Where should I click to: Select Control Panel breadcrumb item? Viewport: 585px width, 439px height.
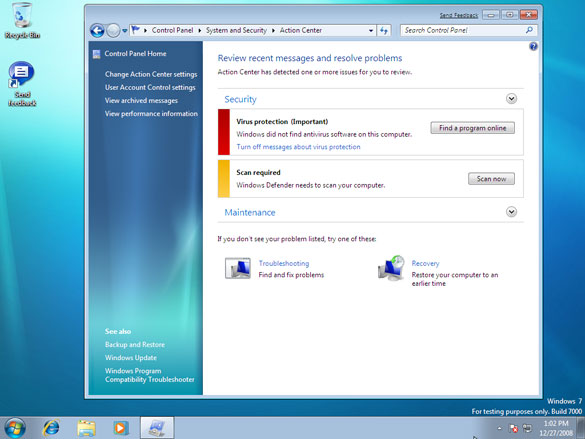coord(172,30)
